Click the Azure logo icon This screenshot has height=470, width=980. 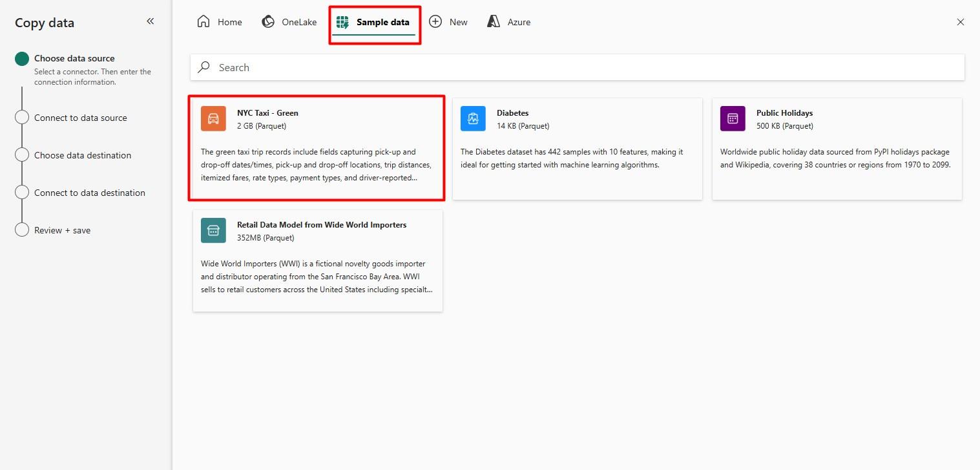494,22
